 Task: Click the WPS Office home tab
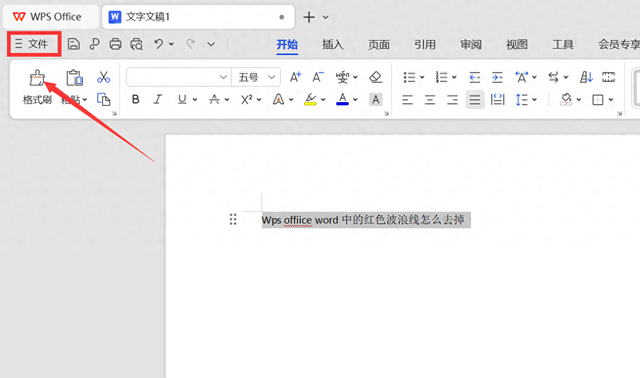[51, 17]
